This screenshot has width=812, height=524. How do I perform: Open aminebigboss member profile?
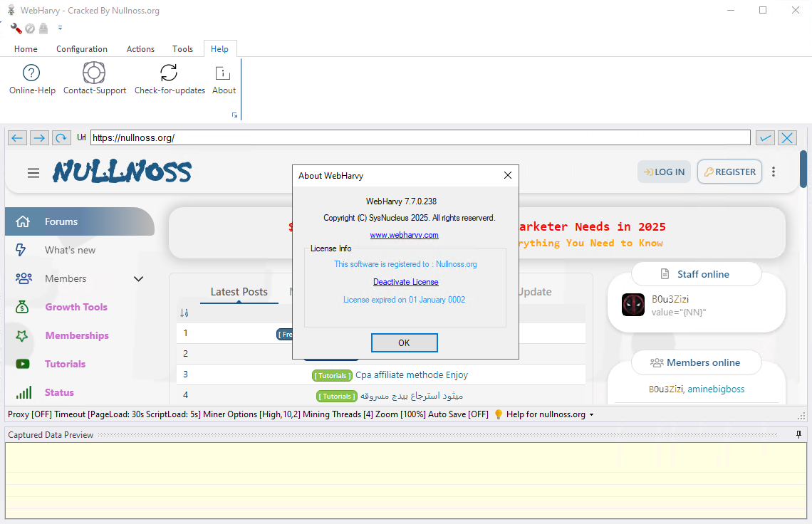point(716,389)
